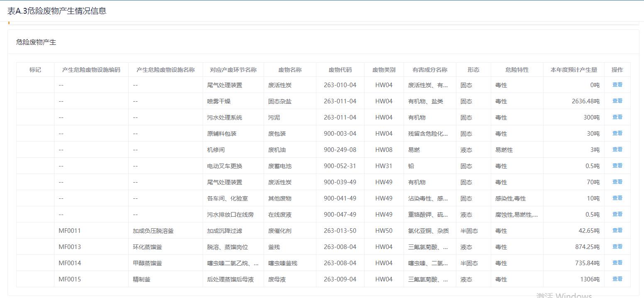
Task: Click the 废物名称 column header
Action: point(289,70)
